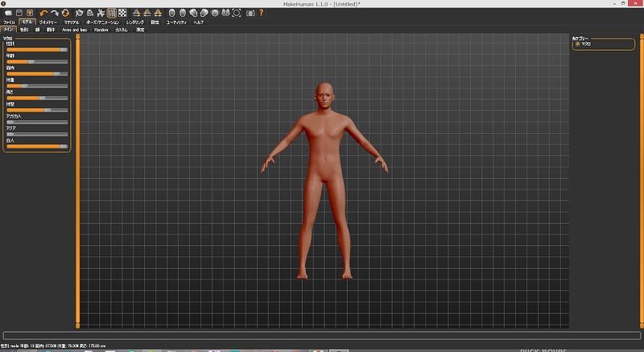Redo the last change
This screenshot has width=644, height=352.
pos(54,13)
